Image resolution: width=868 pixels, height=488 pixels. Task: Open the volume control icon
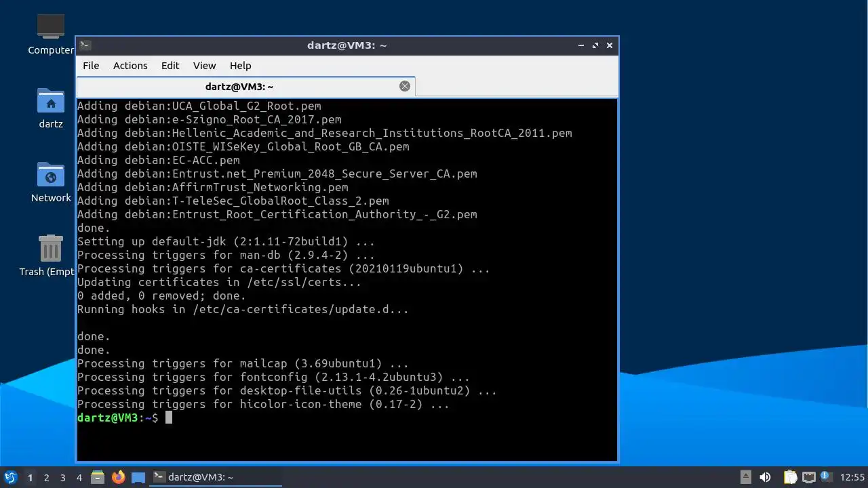pos(765,477)
